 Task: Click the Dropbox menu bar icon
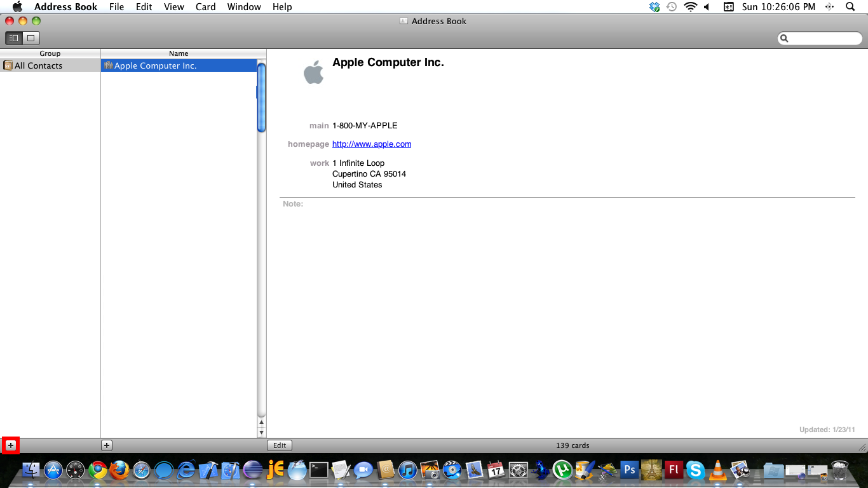coord(654,7)
